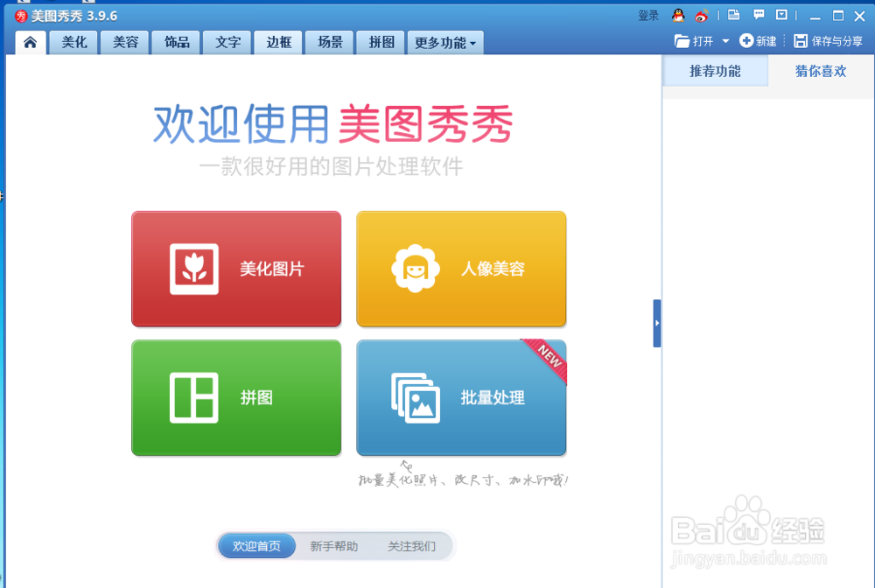The image size is (875, 588).
Task: Open the 拼图 tab in top bar
Action: 381,42
